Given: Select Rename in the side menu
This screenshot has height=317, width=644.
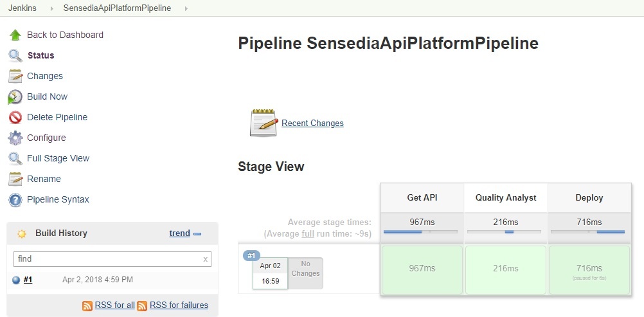Looking at the screenshot, I should [x=44, y=179].
